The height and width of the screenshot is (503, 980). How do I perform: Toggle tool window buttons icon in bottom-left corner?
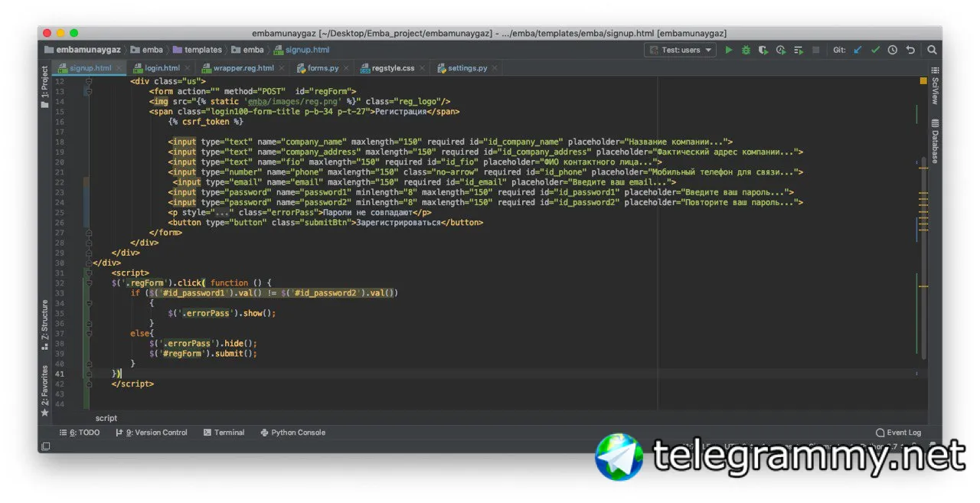(x=45, y=446)
